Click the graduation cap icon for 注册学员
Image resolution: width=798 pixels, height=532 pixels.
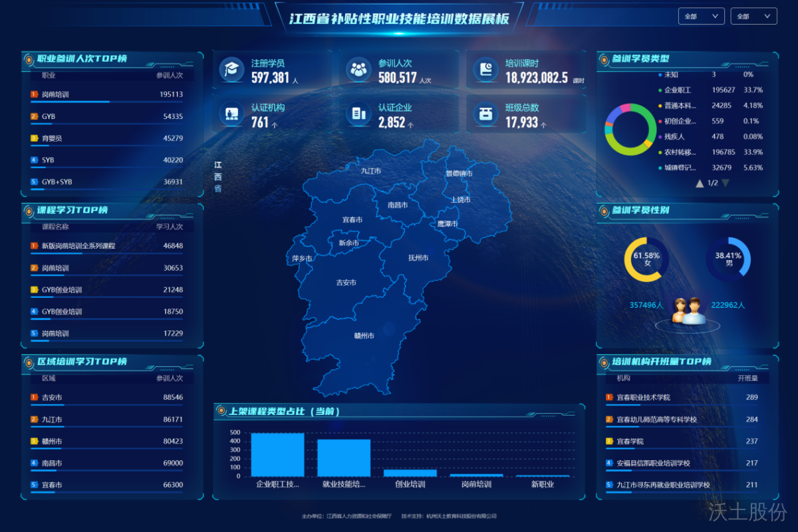click(x=232, y=68)
